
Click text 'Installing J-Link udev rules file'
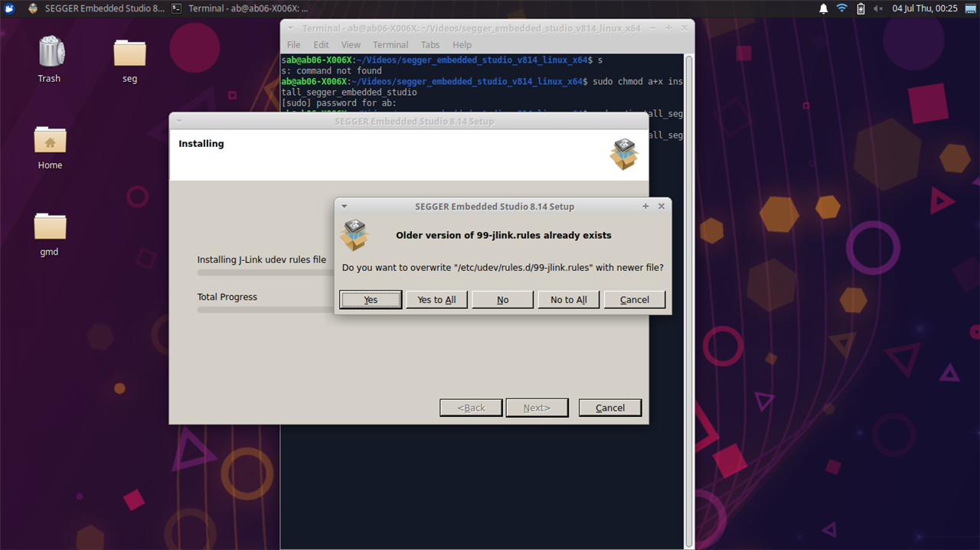pyautogui.click(x=262, y=260)
